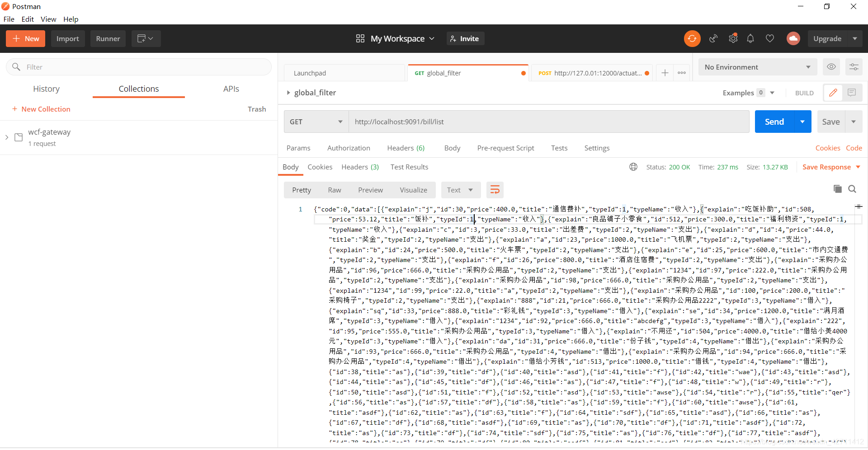868x450 pixels.
Task: Click the Import button
Action: pyautogui.click(x=68, y=39)
